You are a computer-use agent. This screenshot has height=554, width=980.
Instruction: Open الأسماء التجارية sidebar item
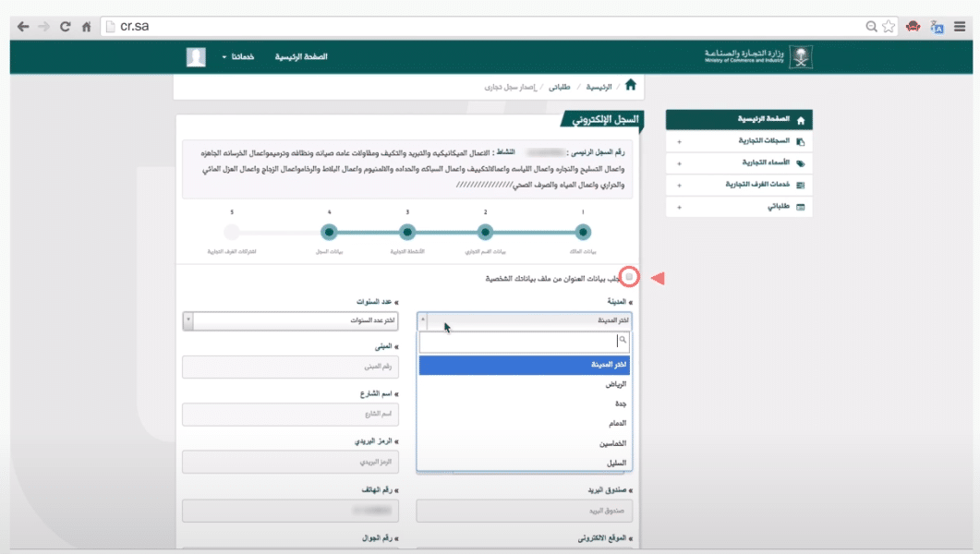[739, 163]
